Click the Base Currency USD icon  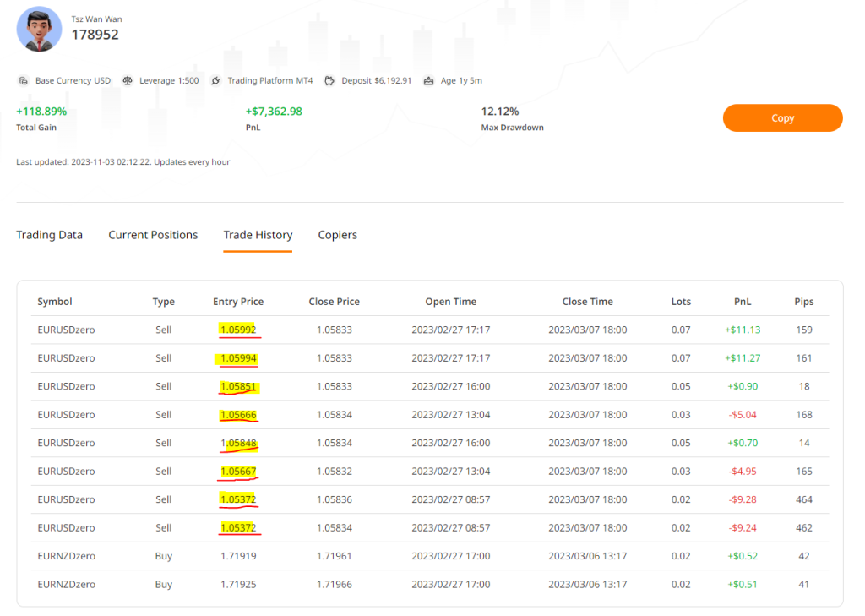24,81
